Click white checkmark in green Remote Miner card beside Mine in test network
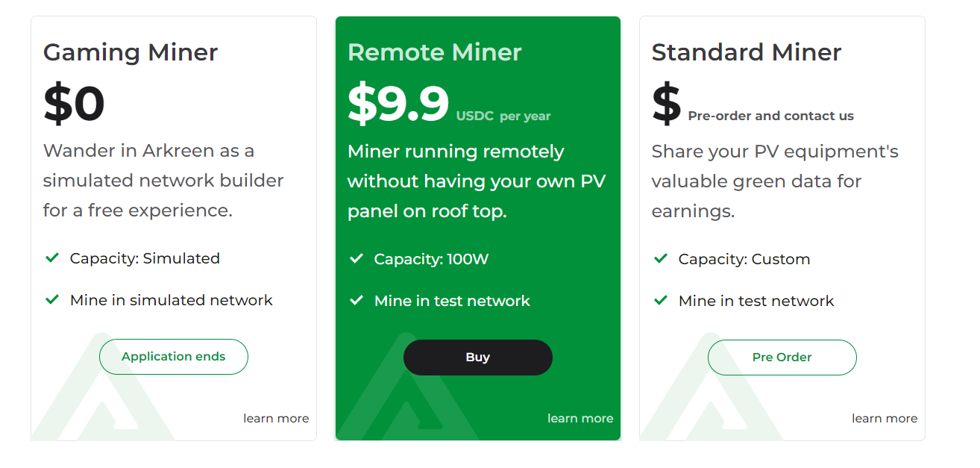 tap(356, 301)
